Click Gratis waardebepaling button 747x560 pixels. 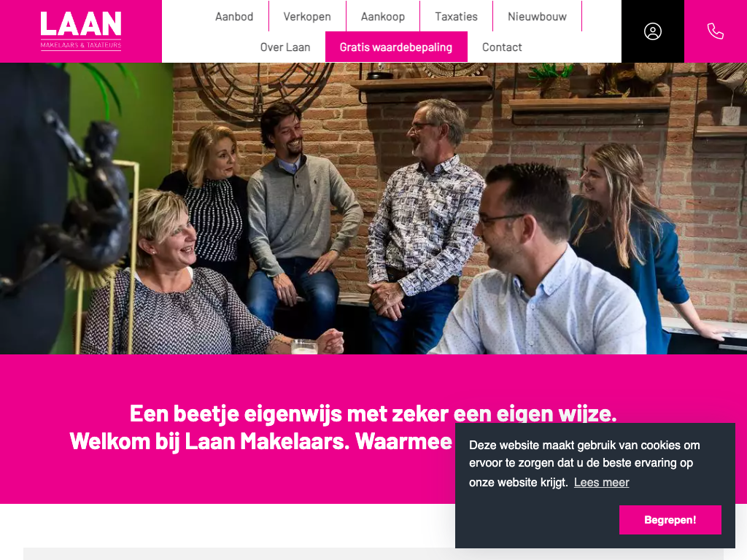point(396,47)
